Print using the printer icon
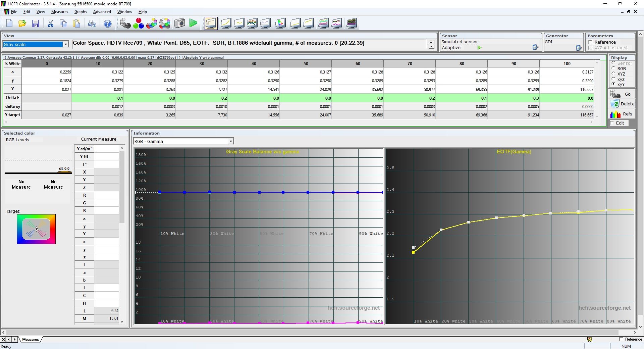The height and width of the screenshot is (349, 644). 92,23
